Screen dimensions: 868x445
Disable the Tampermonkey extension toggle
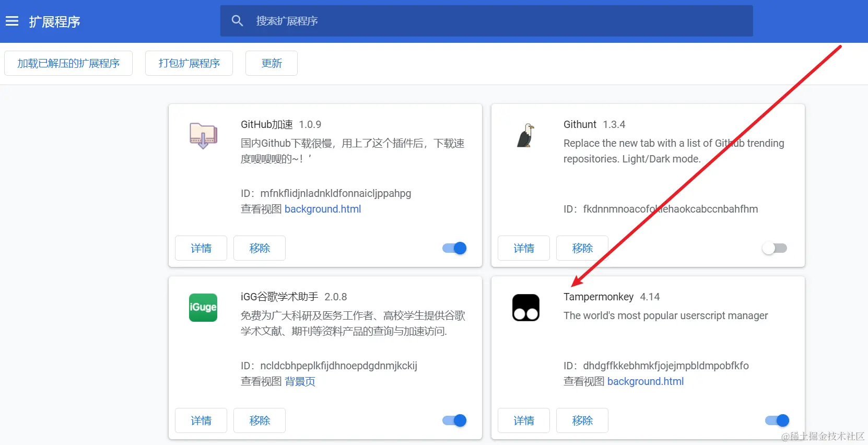(x=777, y=420)
